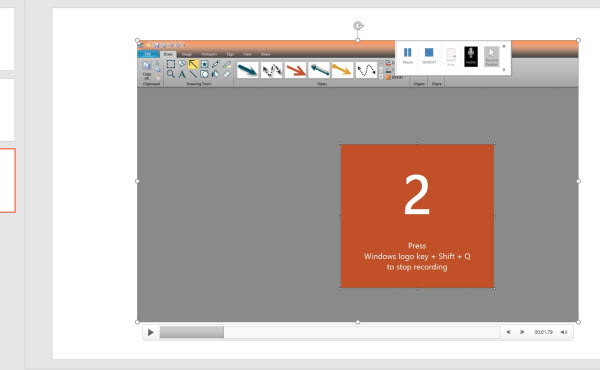600x370 pixels.
Task: Open the Effects dropdown
Action: [395, 77]
